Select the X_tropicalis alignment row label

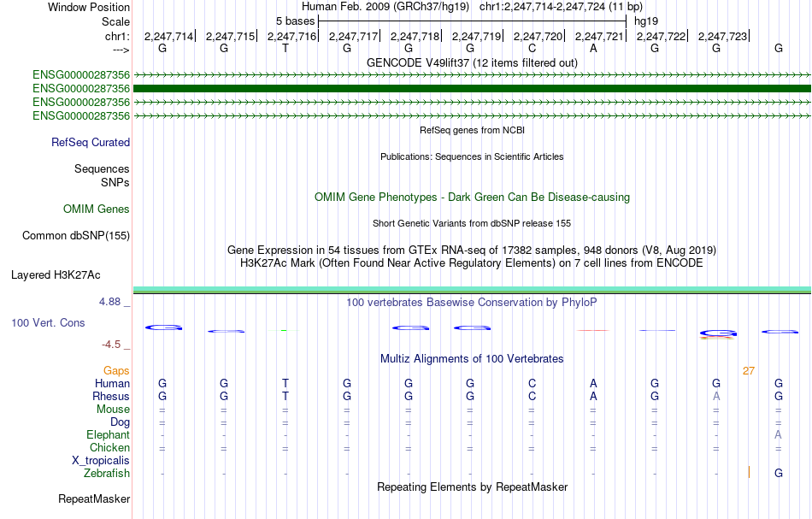[x=101, y=461]
